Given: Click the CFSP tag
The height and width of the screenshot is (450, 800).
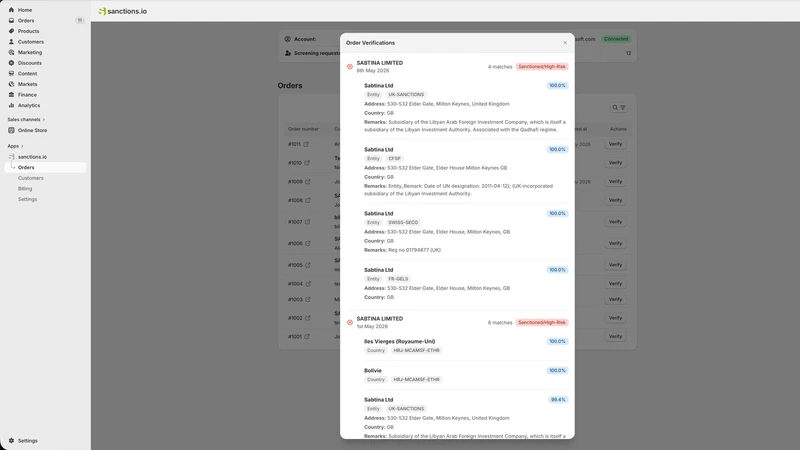Looking at the screenshot, I should pos(394,159).
